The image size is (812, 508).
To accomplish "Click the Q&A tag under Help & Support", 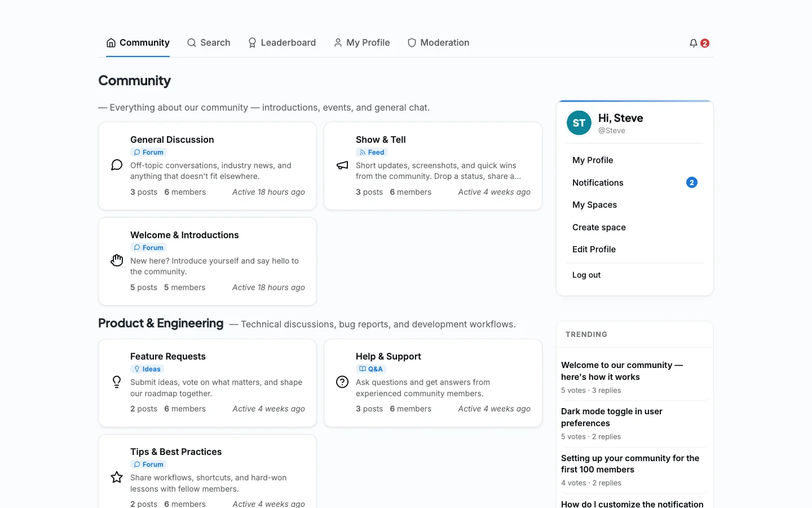I will [371, 369].
